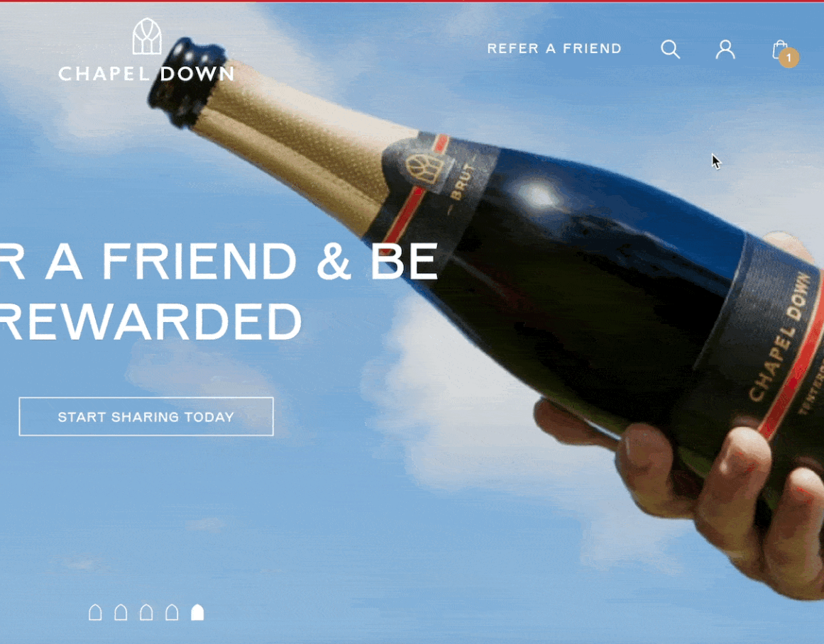
Task: Open the shopping bag icon
Action: point(780,50)
